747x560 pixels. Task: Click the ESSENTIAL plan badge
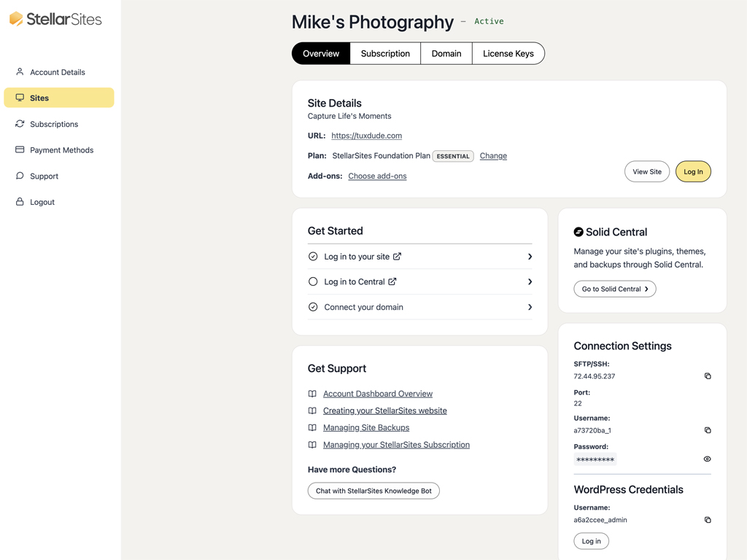(x=453, y=156)
